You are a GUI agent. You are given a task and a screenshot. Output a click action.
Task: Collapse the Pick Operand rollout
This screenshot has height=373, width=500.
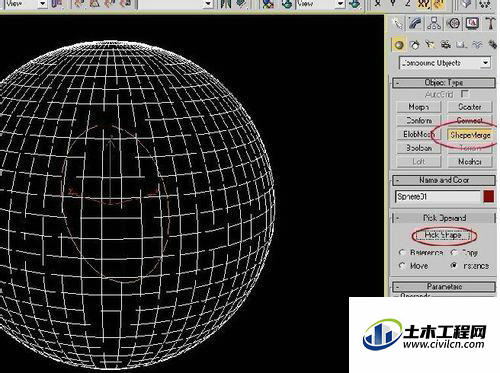[444, 218]
